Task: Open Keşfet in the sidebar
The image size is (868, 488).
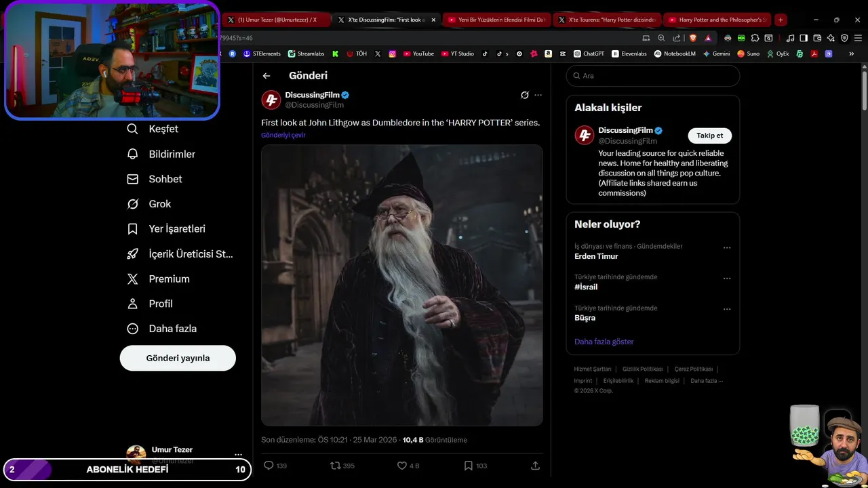Action: [x=153, y=129]
